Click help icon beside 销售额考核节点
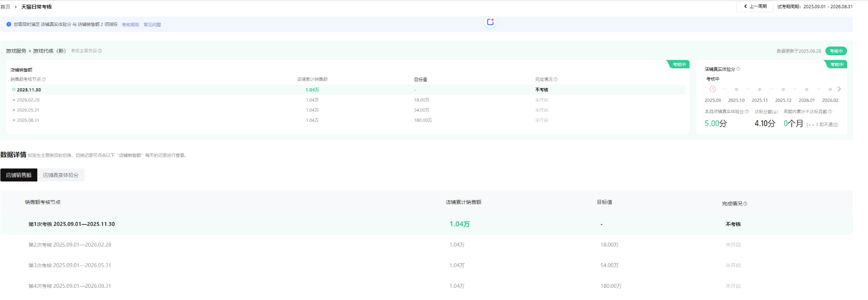 tap(44, 79)
